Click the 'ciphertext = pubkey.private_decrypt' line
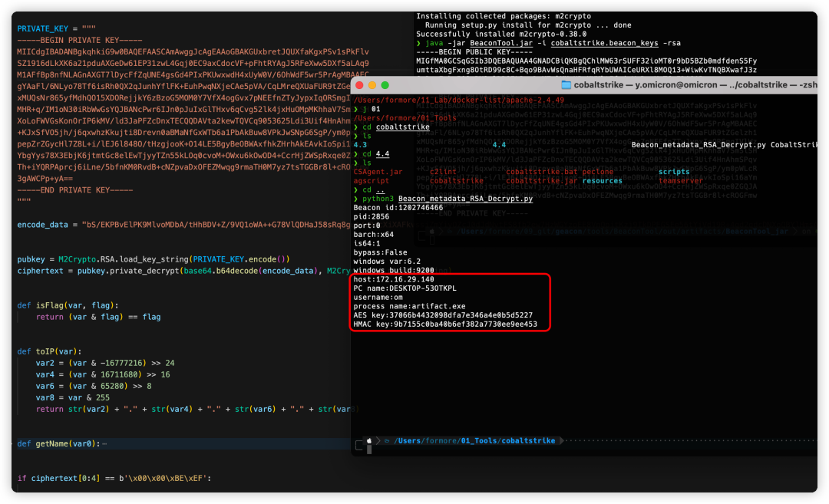 coord(183,271)
